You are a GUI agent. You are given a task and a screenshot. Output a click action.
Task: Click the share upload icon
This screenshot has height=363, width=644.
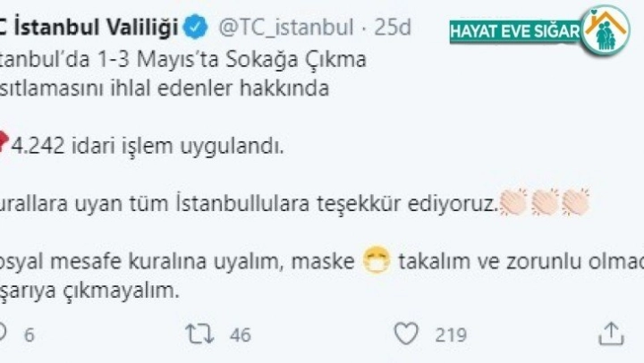coord(612,334)
